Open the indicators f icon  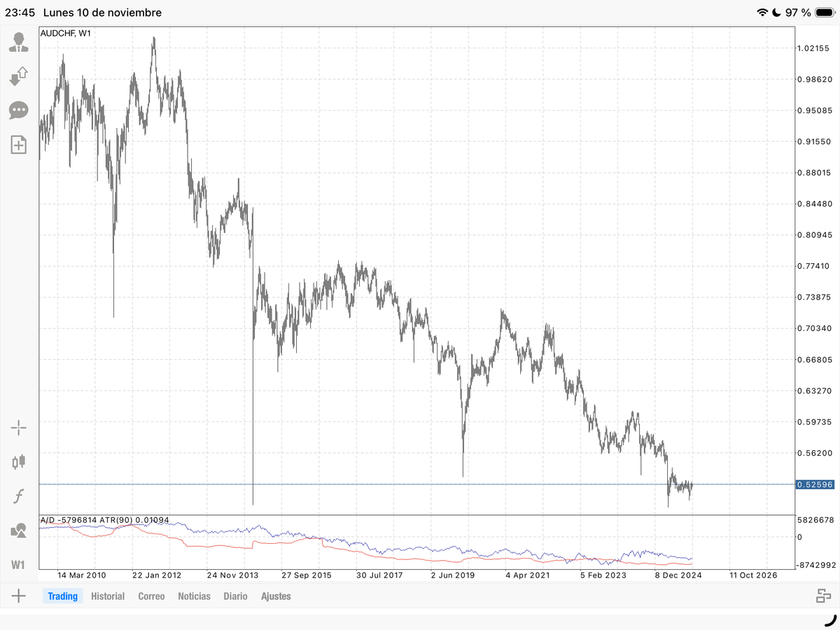pyautogui.click(x=18, y=496)
